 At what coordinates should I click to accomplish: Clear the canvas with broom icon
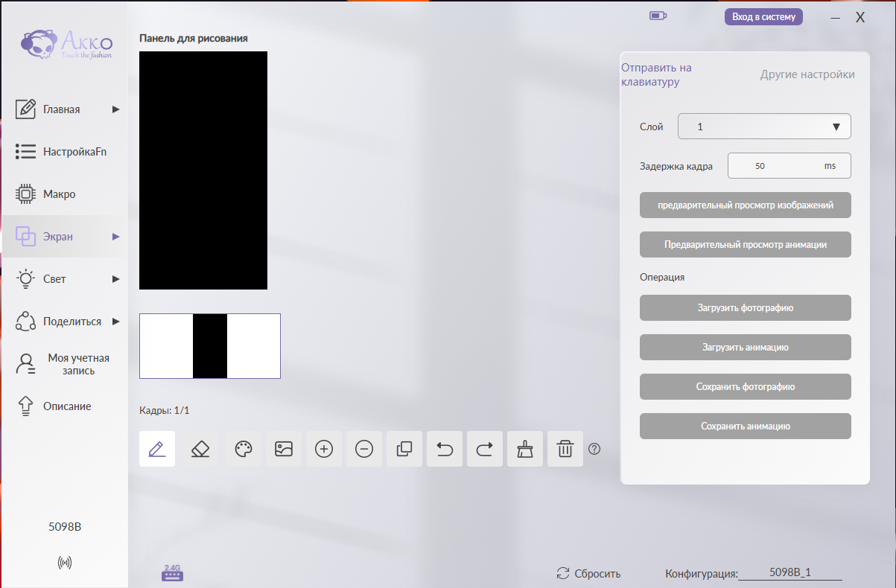tap(525, 449)
